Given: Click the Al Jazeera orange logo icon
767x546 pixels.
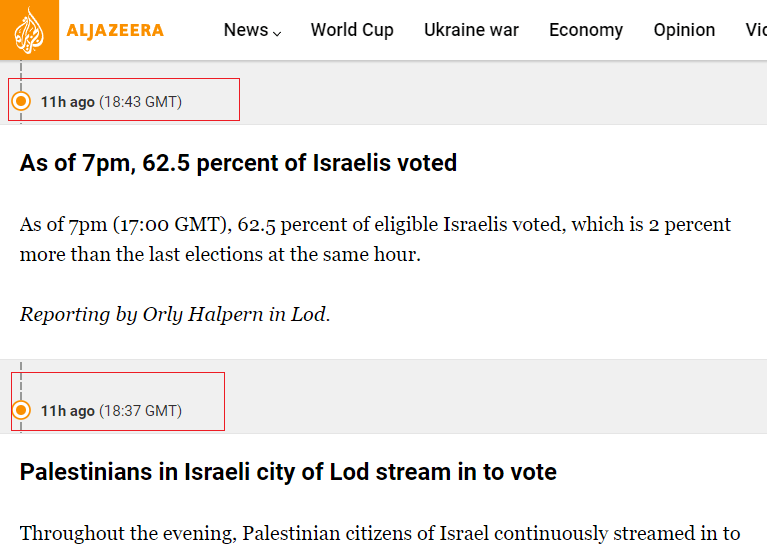Looking at the screenshot, I should point(29,30).
